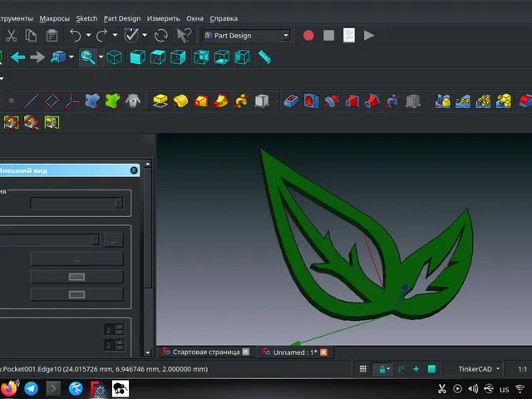Image resolution: width=532 pixels, height=399 pixels.
Task: Go back with the left cyan arrow
Action: click(x=17, y=57)
